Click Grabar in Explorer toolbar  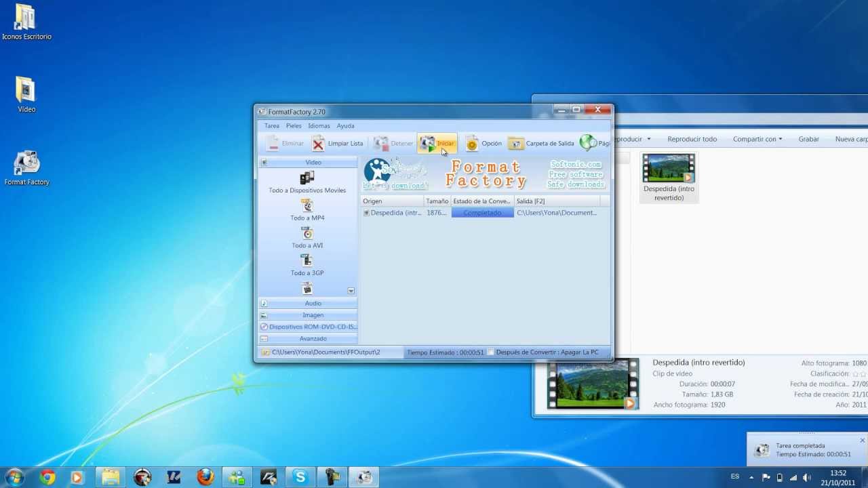808,139
